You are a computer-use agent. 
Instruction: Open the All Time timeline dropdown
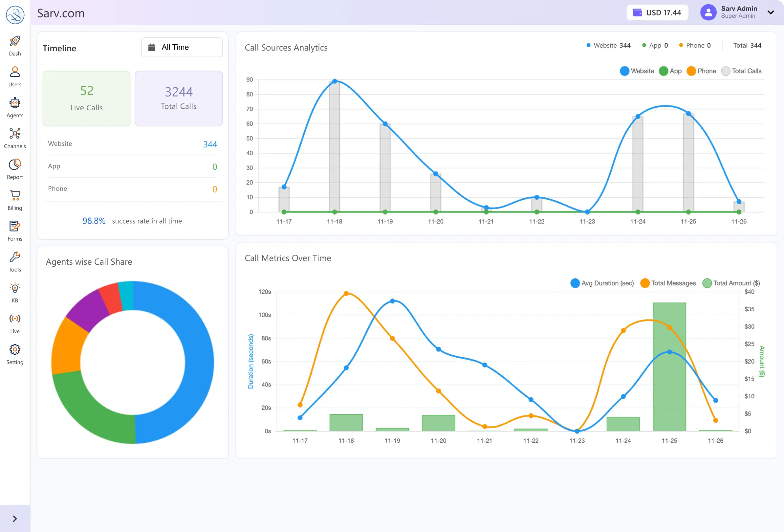[182, 47]
